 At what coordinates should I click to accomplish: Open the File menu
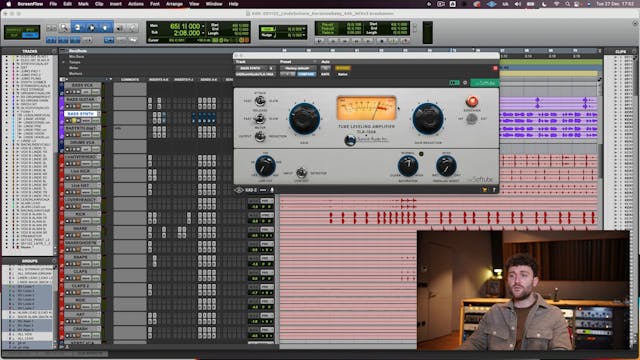pyautogui.click(x=53, y=4)
